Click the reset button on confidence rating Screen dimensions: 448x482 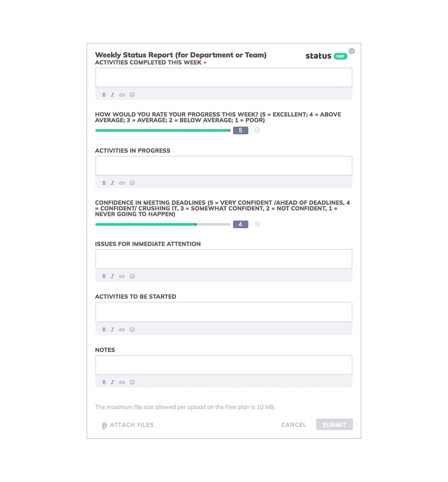[258, 224]
